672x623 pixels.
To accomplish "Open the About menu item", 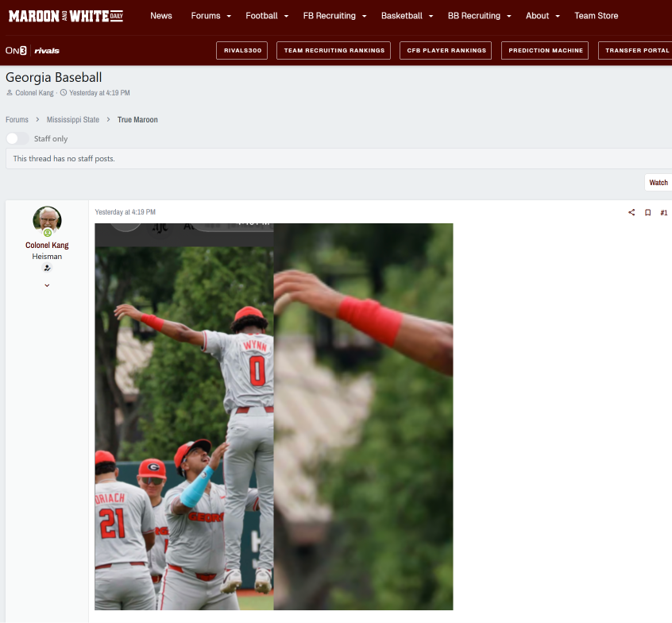I will click(x=538, y=16).
